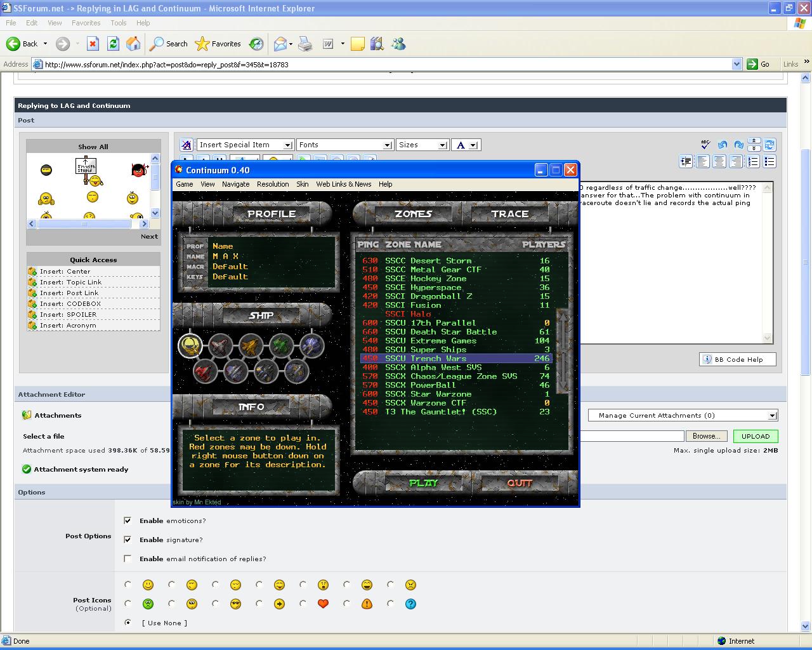Open Continuum Web Links & News menu
The height and width of the screenshot is (650, 812).
click(x=344, y=184)
